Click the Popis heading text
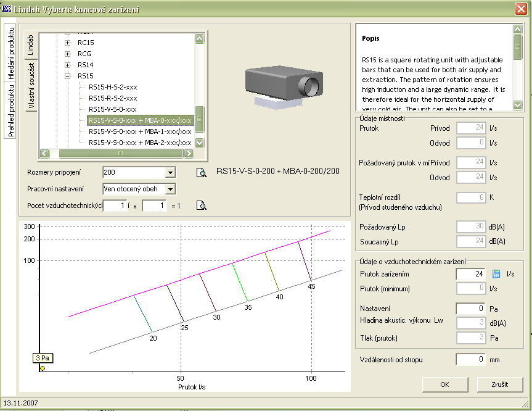Screen dimensions: 532x411 370,38
